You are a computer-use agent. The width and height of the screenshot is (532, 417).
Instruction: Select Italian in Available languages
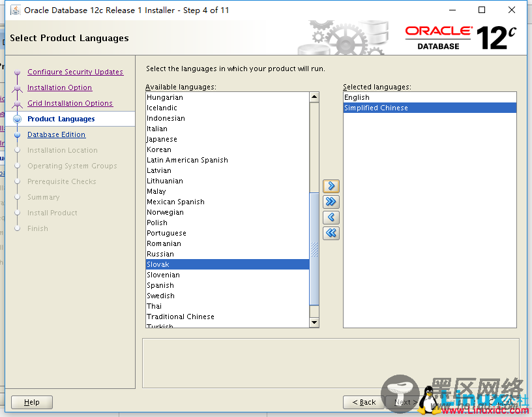pos(228,129)
